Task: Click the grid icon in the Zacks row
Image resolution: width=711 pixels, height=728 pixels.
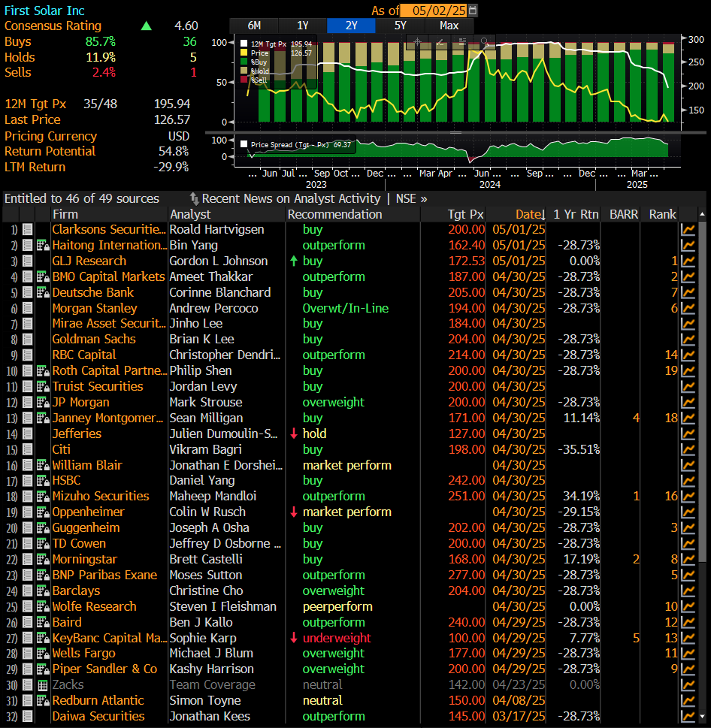Action: (x=43, y=685)
